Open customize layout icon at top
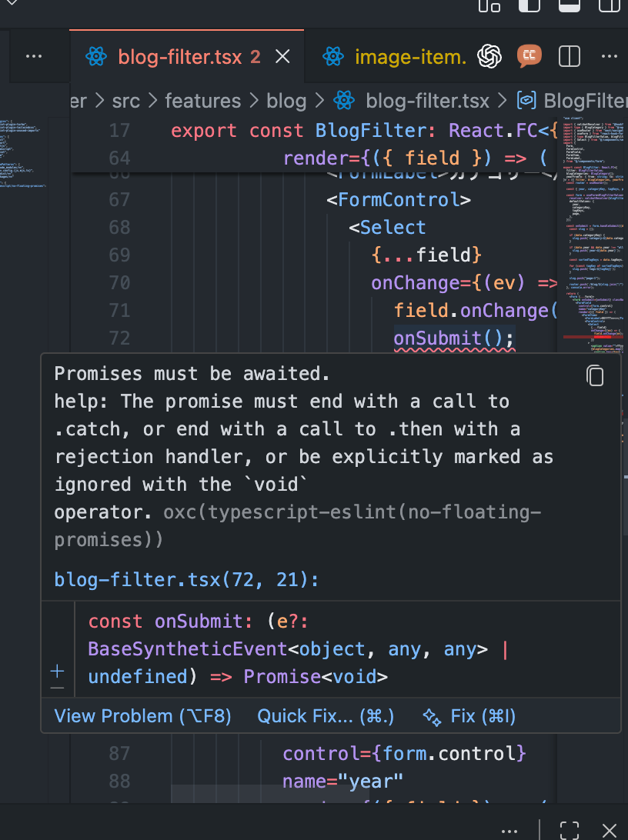 pyautogui.click(x=489, y=5)
